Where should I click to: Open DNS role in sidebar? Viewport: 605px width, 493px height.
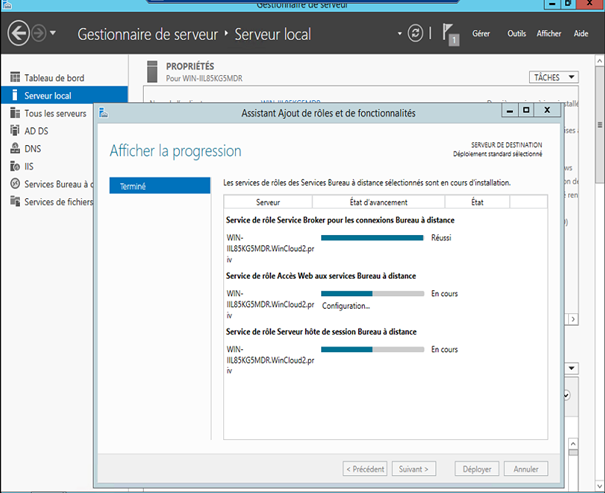(34, 148)
